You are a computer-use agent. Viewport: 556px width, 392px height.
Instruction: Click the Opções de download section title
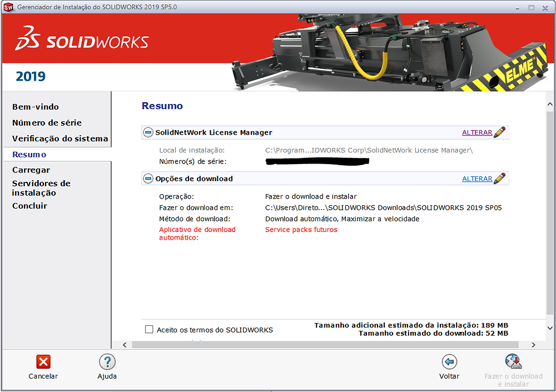194,178
